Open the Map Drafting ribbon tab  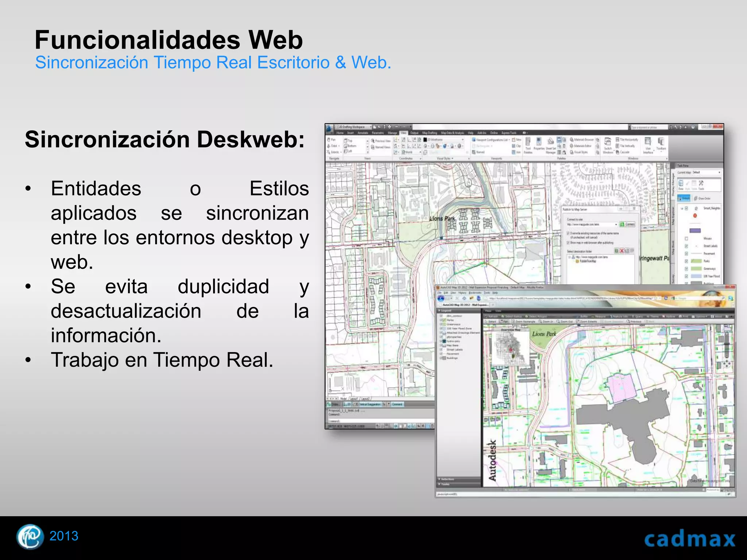coord(430,133)
